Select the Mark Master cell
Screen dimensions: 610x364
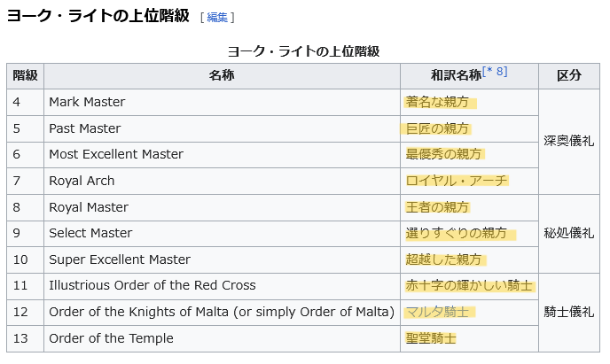[x=87, y=102]
